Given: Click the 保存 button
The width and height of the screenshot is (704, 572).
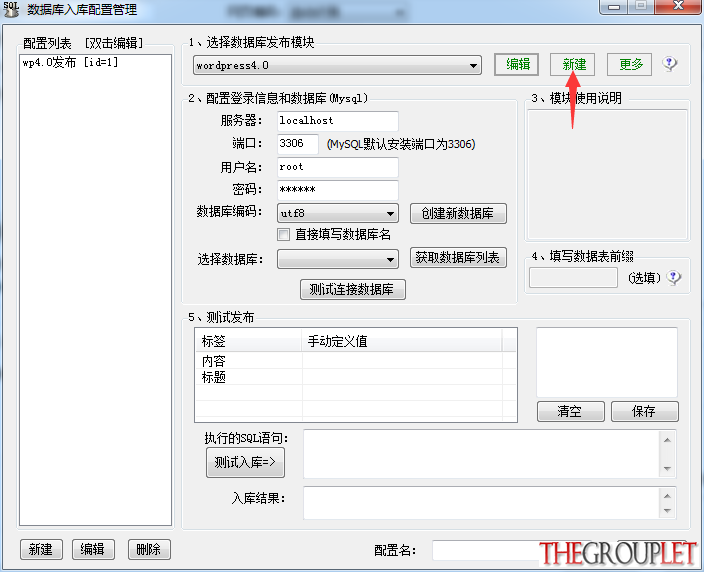Looking at the screenshot, I should pos(645,411).
